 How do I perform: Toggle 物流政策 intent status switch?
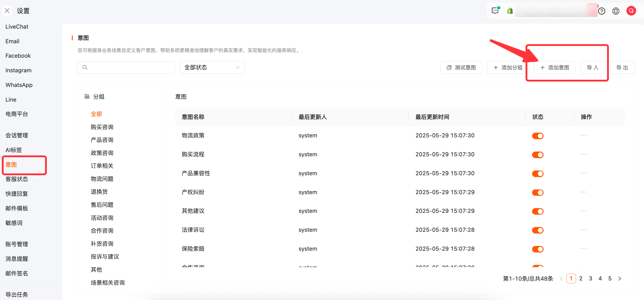tap(537, 136)
